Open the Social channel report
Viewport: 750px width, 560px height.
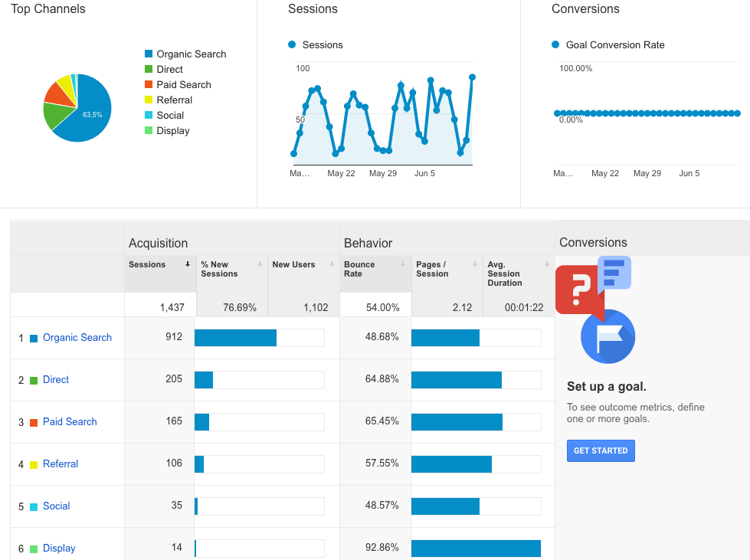tap(56, 506)
